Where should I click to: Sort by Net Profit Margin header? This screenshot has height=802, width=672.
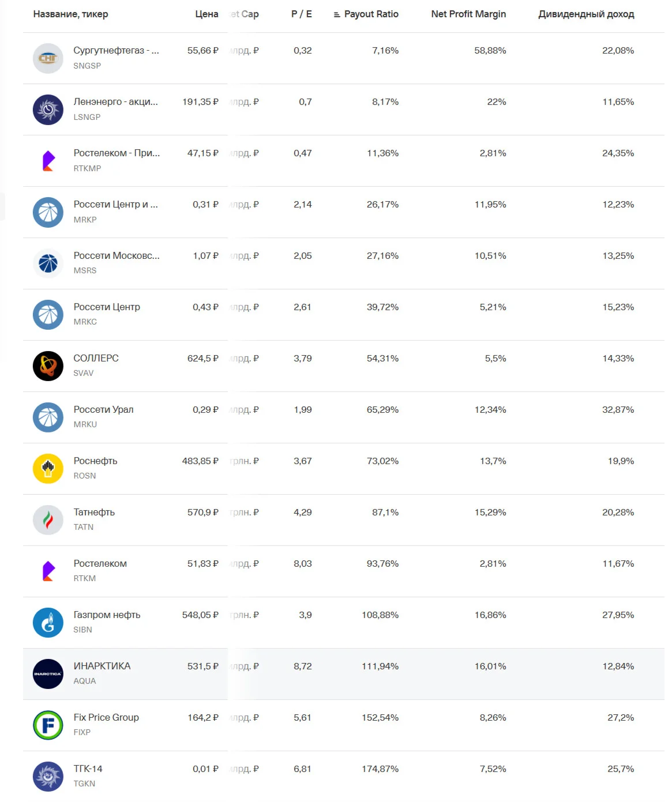tap(468, 14)
